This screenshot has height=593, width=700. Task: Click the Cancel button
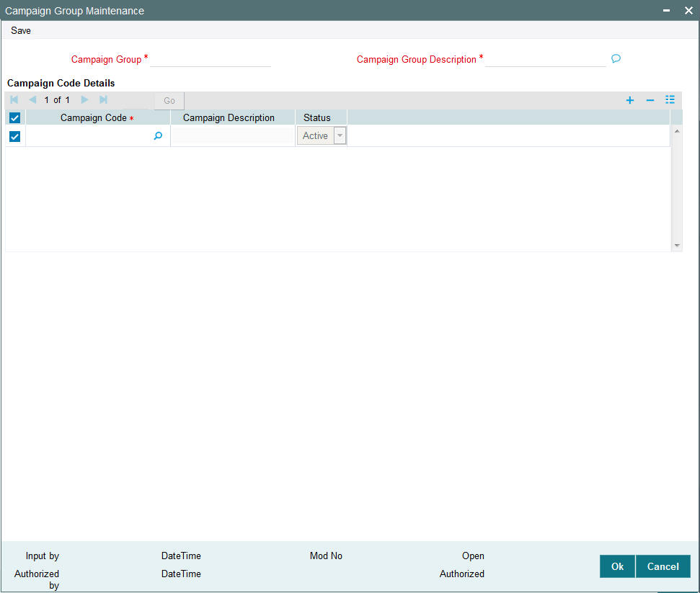pyautogui.click(x=663, y=566)
